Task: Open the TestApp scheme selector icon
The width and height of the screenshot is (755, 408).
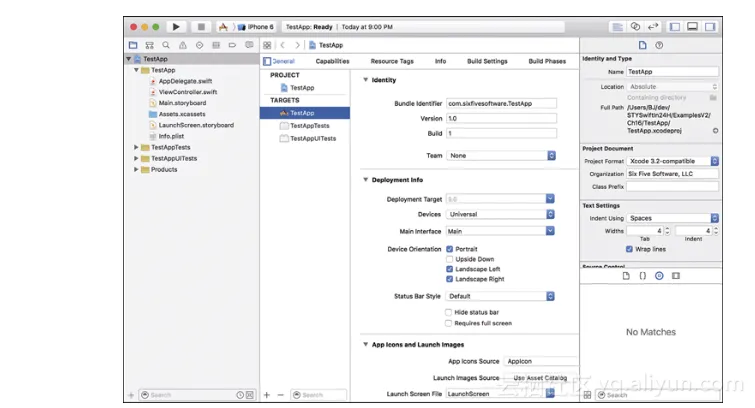Action: pyautogui.click(x=223, y=27)
